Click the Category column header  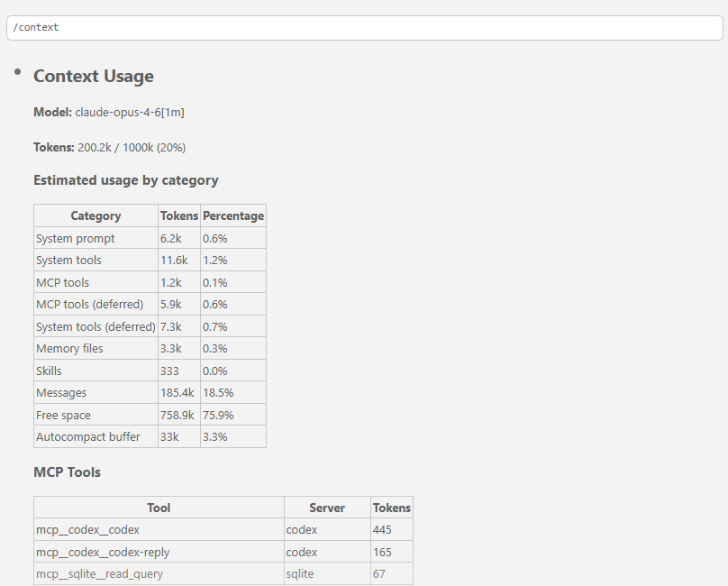click(x=95, y=215)
